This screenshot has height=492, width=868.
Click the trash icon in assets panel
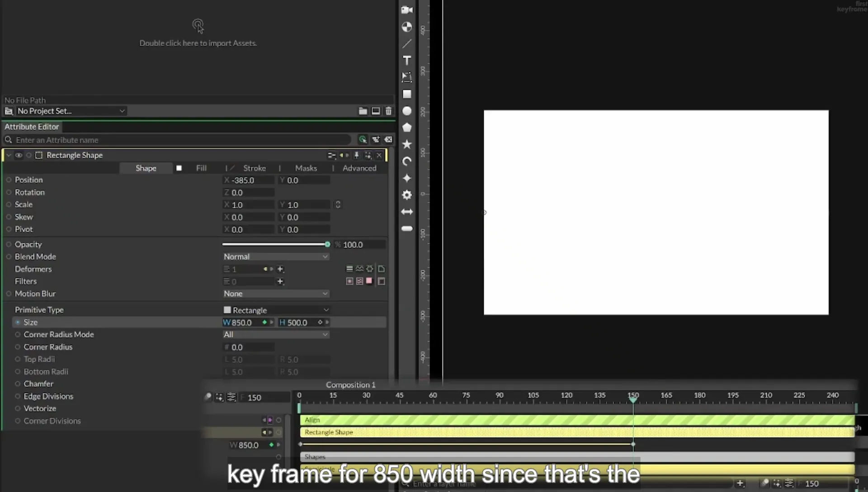coord(389,111)
